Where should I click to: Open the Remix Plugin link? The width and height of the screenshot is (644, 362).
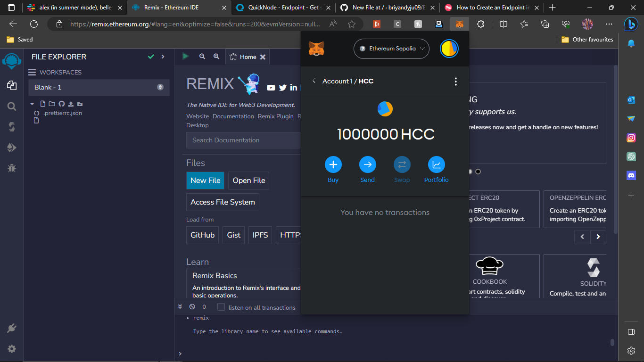pyautogui.click(x=276, y=116)
